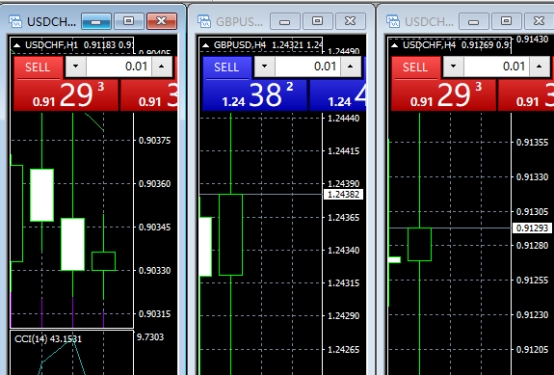Maximize the GBPUSD chart window
Screen dimensions: 554x375
tap(317, 21)
